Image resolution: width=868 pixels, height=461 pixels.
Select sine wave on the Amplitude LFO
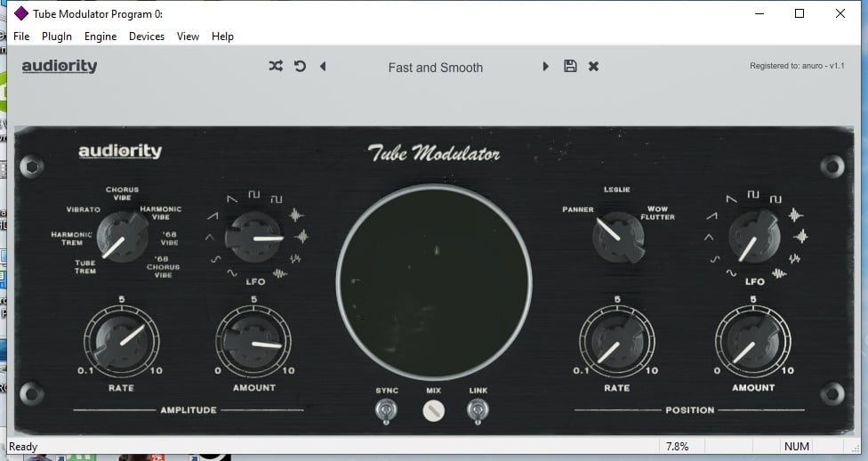click(x=232, y=272)
